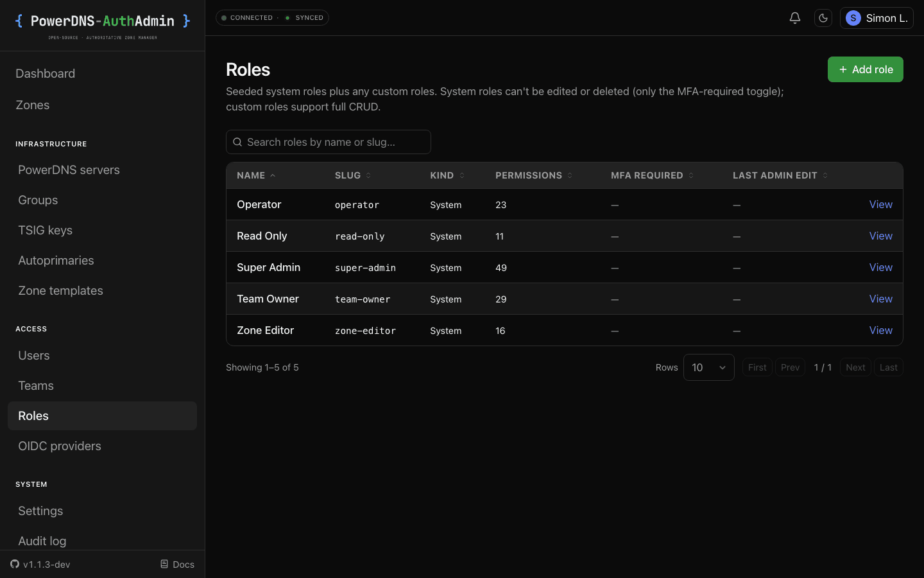Sort by the LAST ADMIN EDIT column
The height and width of the screenshot is (578, 924).
(x=780, y=175)
